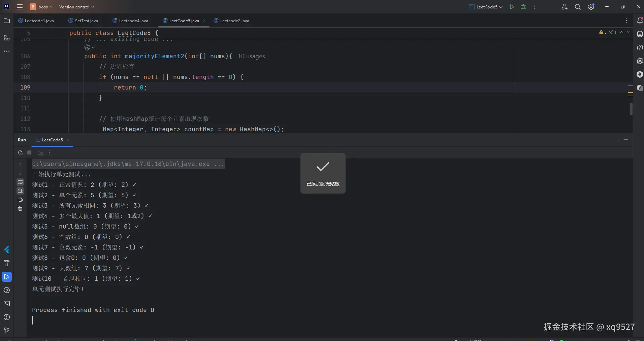Click the stop process button
Screen dimensions: 644x341
coord(29,153)
